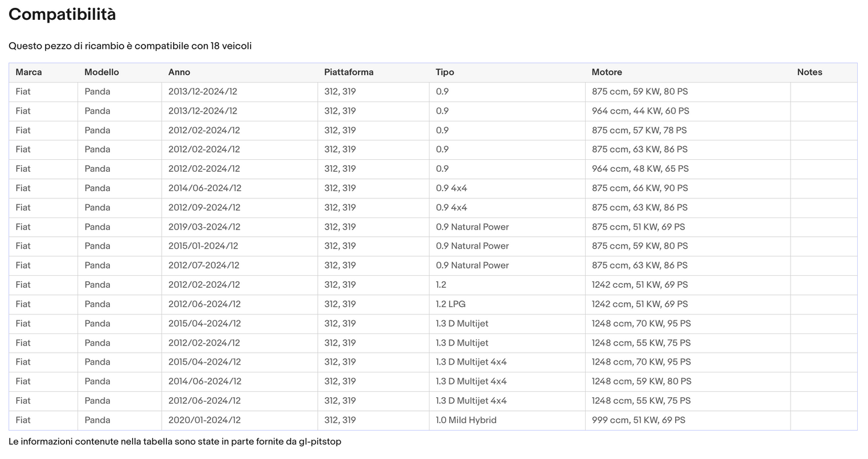The width and height of the screenshot is (868, 459).
Task: Click the Compatibilità section heading
Action: (x=62, y=14)
